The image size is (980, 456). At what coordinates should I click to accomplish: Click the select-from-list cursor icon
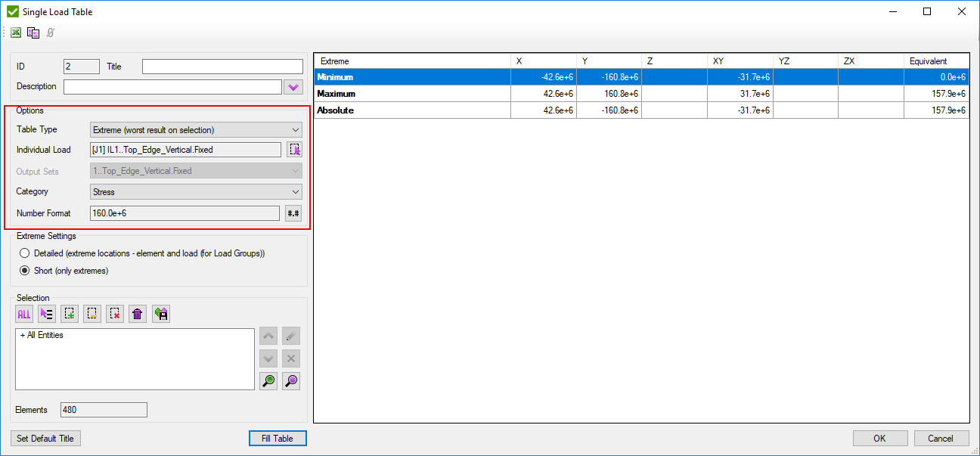click(x=47, y=314)
